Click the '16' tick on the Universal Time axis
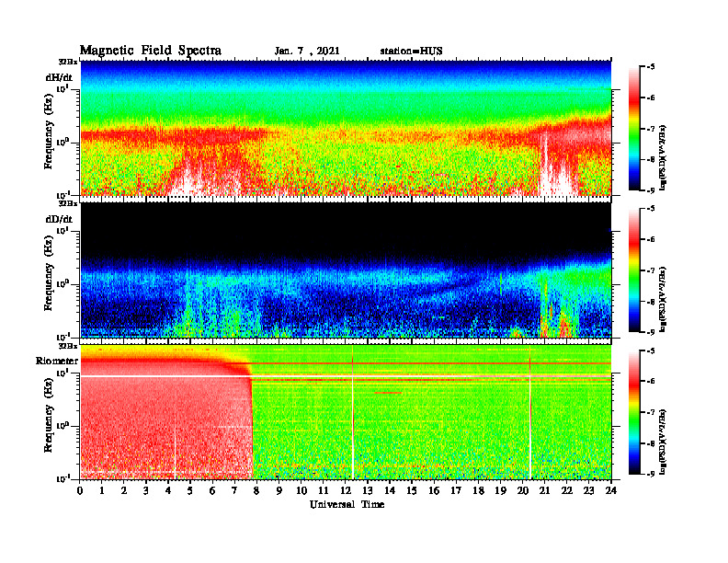The height and width of the screenshot is (563, 728). [x=434, y=490]
